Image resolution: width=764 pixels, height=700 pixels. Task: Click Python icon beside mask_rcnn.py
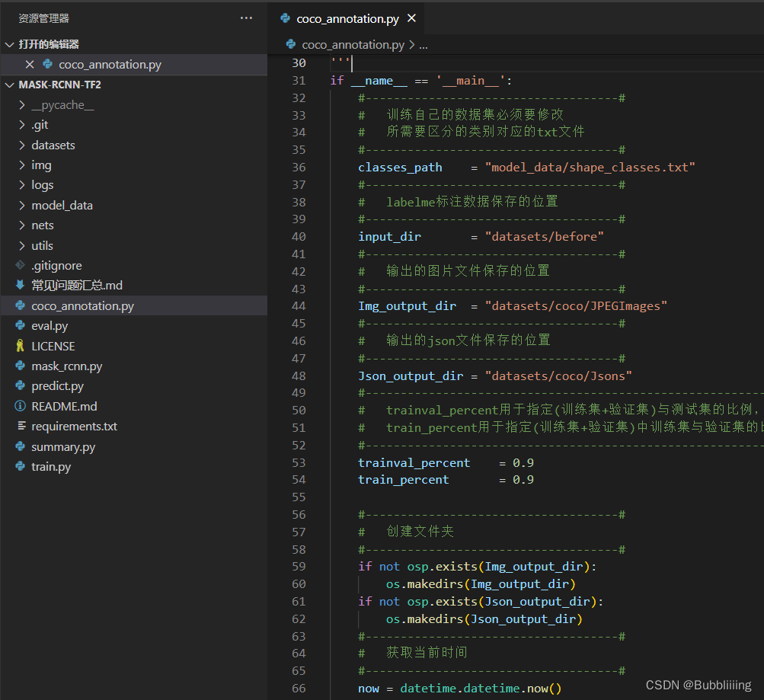tap(21, 366)
